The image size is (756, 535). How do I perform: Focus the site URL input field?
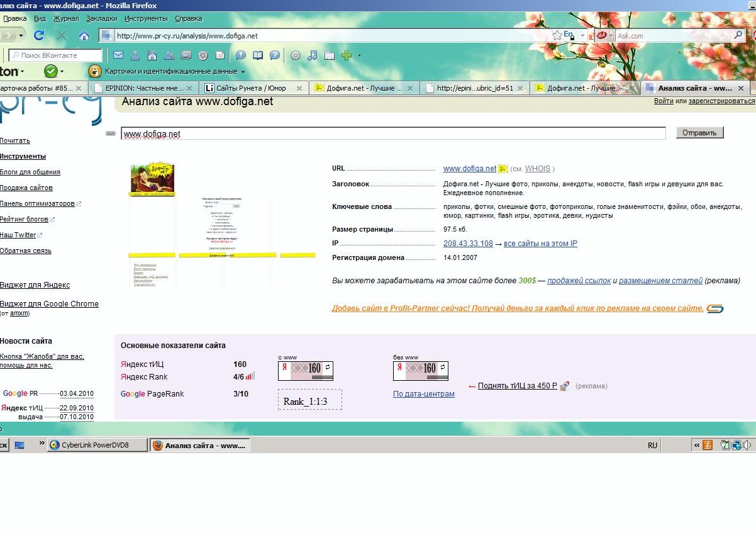pyautogui.click(x=393, y=133)
